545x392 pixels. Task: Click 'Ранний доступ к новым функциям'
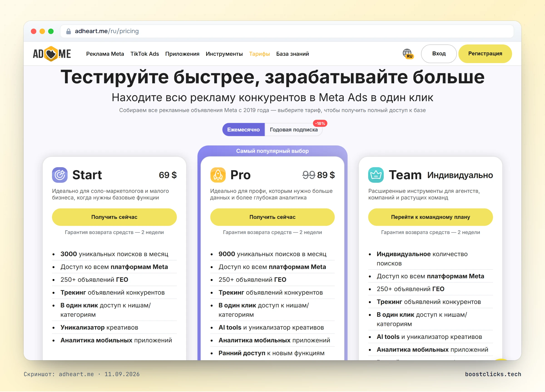272,353
